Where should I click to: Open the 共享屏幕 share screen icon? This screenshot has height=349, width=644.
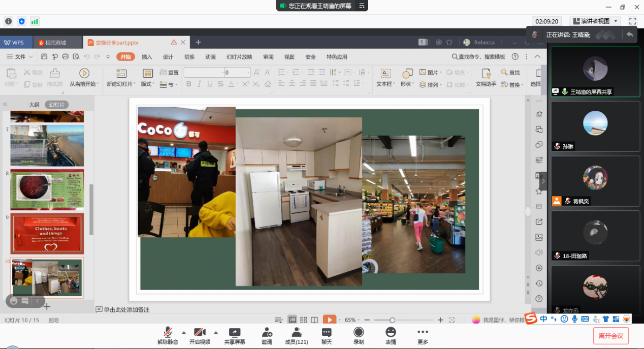pyautogui.click(x=235, y=333)
